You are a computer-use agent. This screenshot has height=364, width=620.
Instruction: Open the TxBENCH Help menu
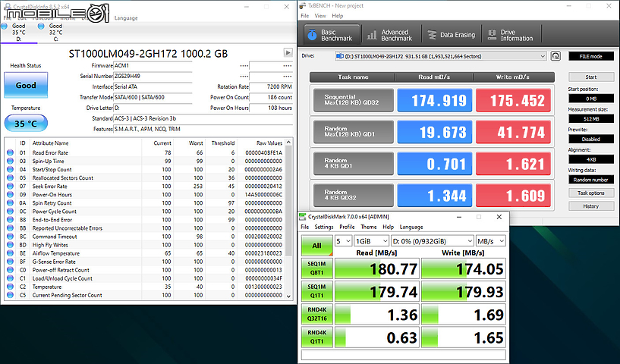[337, 16]
